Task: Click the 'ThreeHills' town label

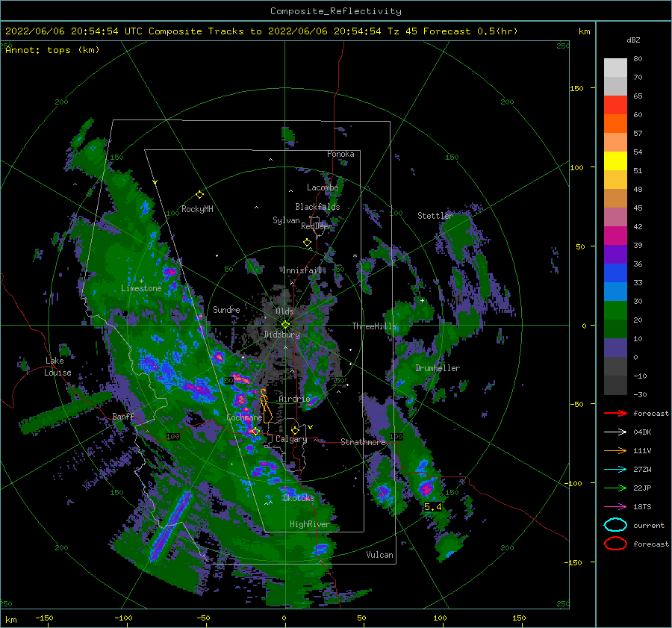Action: tap(374, 326)
